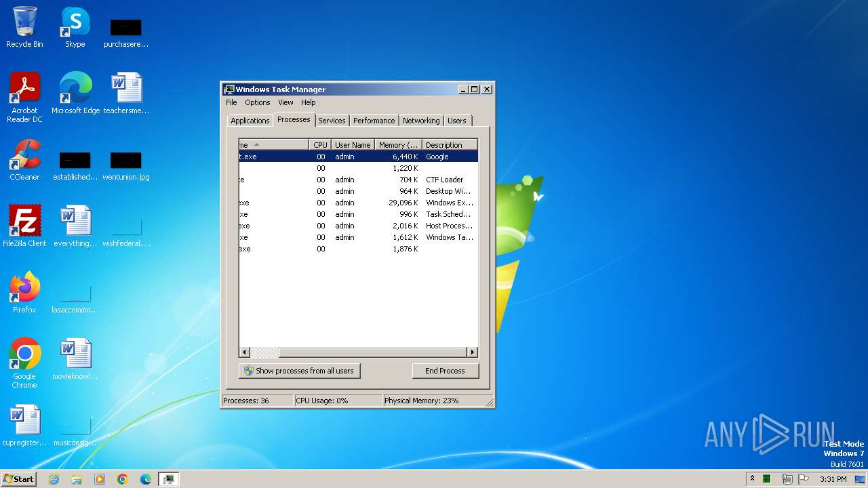868x488 pixels.
Task: Open the View menu in Task Manager
Action: pyautogui.click(x=285, y=102)
